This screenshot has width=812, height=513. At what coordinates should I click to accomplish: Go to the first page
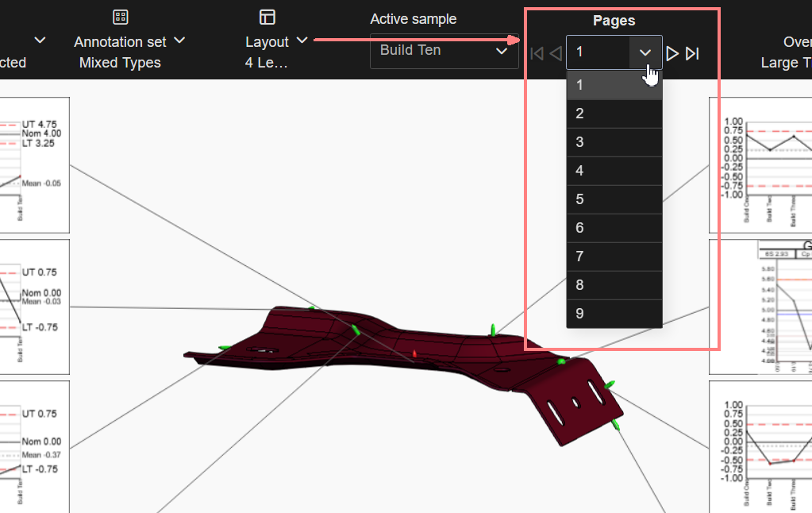[x=537, y=53]
